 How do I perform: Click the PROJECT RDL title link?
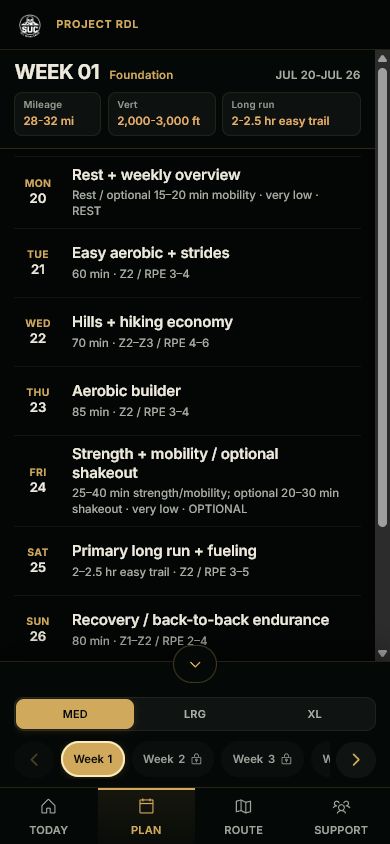(97, 25)
